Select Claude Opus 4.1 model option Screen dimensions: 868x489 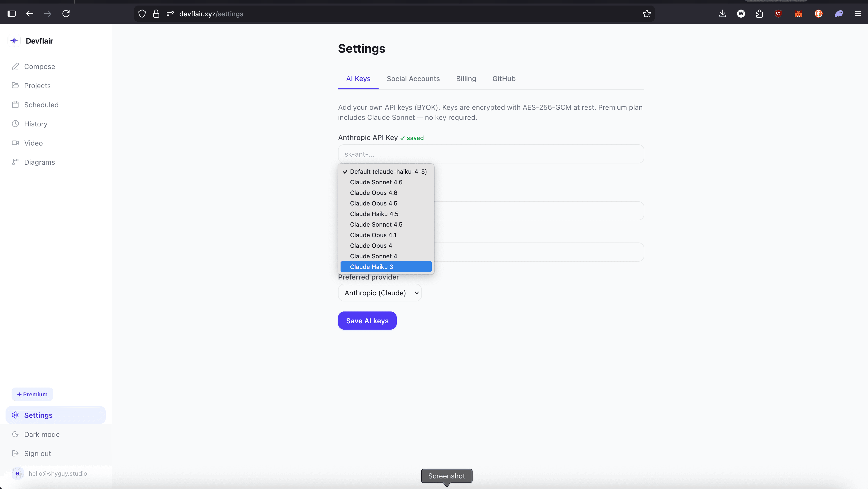[x=373, y=235]
